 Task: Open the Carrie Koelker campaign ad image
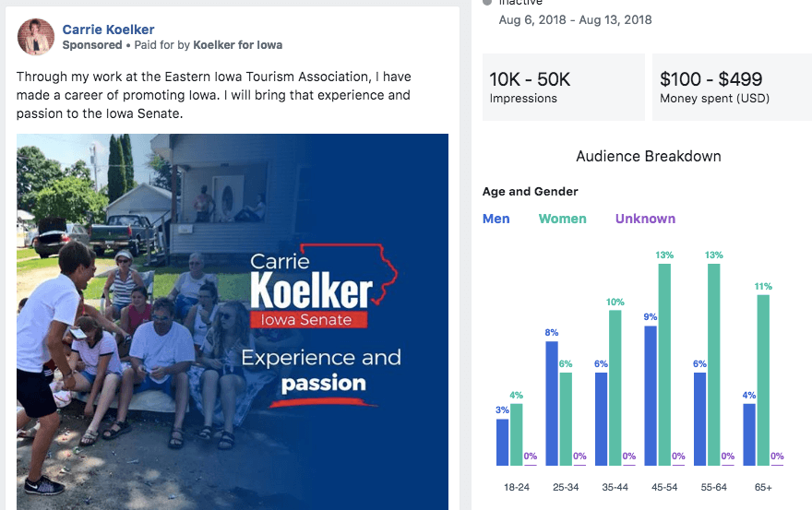[233, 322]
